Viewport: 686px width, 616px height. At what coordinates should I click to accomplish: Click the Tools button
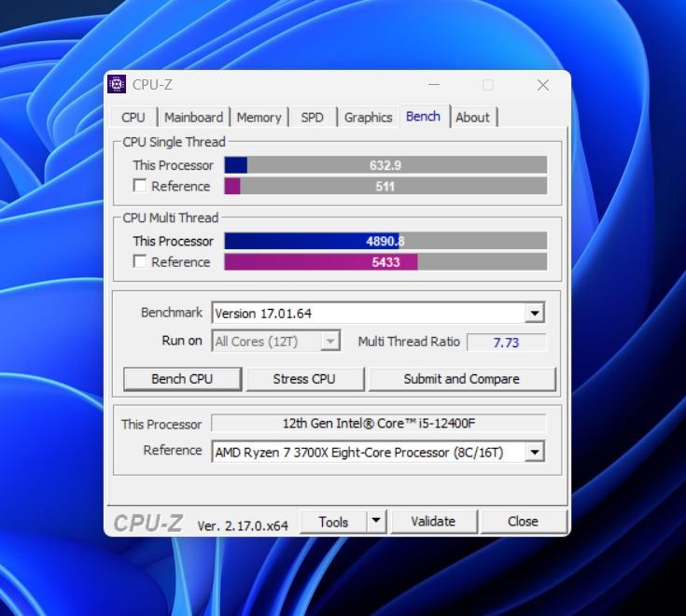click(333, 522)
